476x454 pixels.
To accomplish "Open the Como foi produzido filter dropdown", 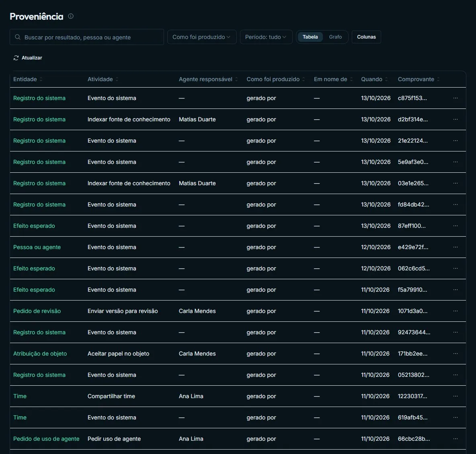I will [x=201, y=37].
